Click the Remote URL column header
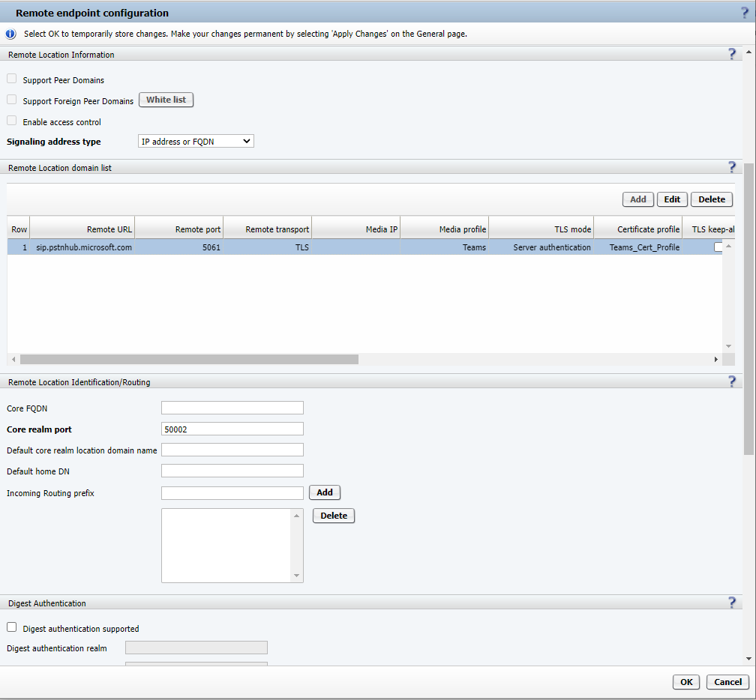 (82, 229)
